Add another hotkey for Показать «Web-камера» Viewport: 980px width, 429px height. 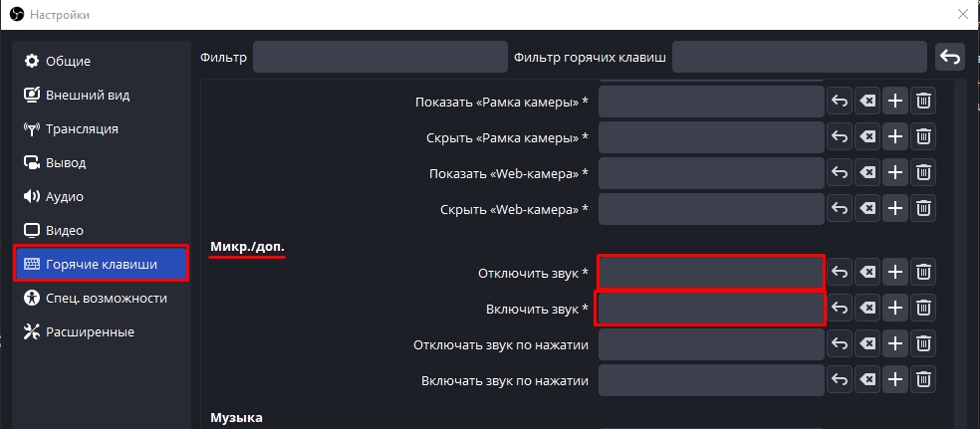pos(895,172)
